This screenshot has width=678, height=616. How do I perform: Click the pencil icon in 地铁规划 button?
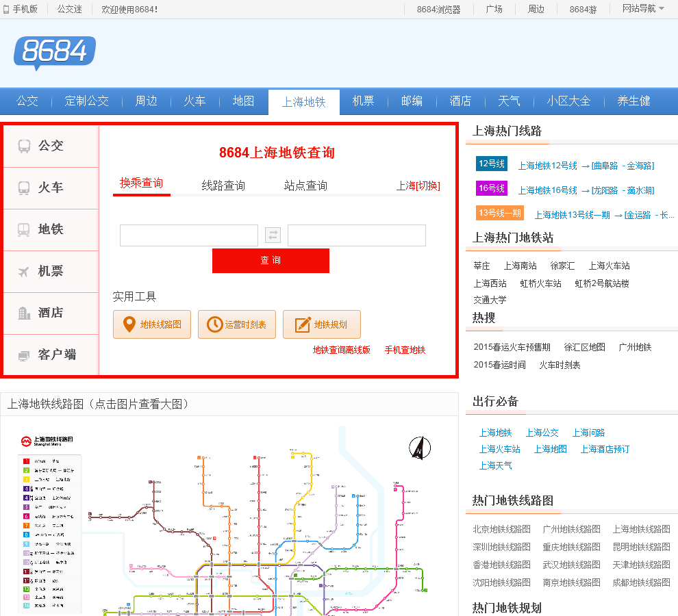(x=302, y=324)
